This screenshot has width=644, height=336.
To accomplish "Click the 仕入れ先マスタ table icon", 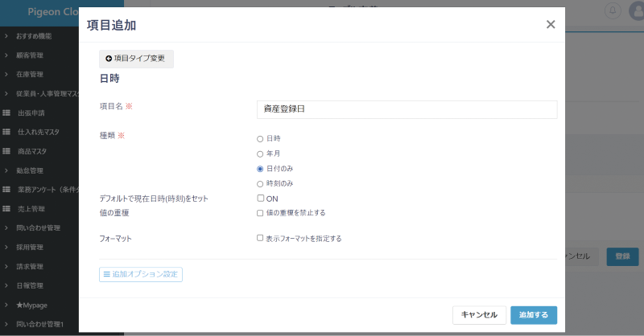I will click(6, 133).
